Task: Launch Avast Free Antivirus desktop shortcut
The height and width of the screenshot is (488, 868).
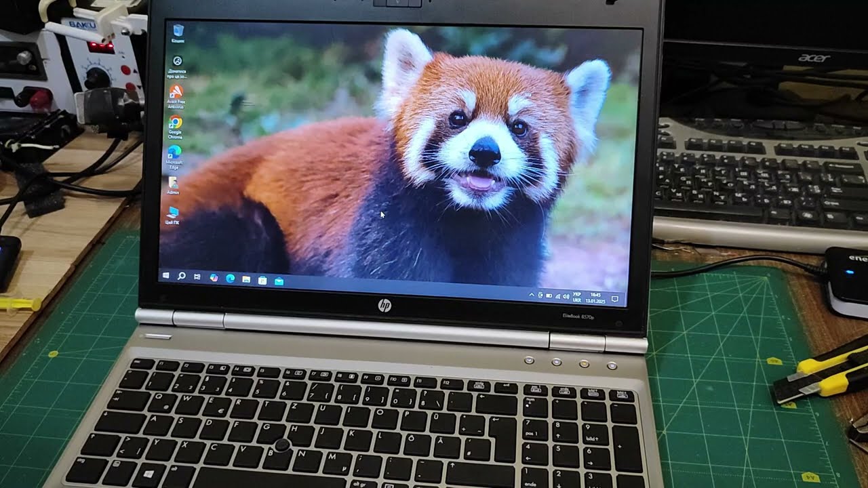Action: pyautogui.click(x=176, y=96)
